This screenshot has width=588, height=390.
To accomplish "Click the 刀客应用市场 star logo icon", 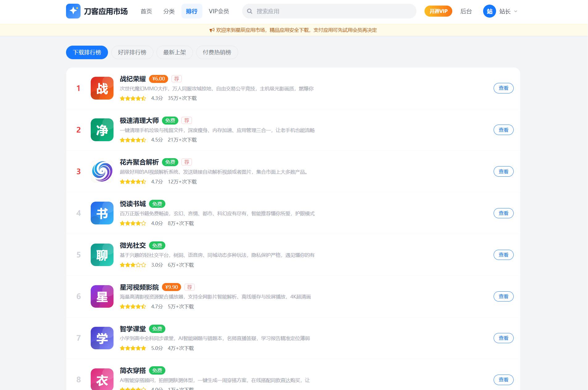I will (73, 11).
